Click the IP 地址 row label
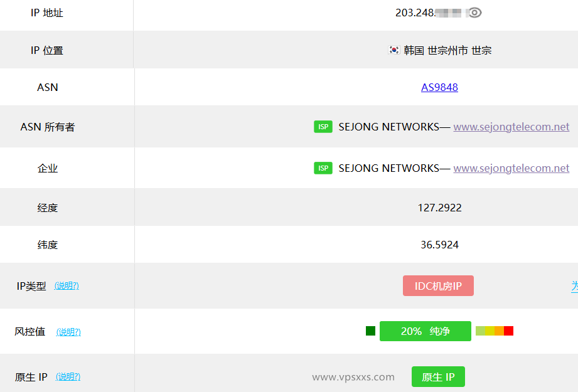 [47, 13]
